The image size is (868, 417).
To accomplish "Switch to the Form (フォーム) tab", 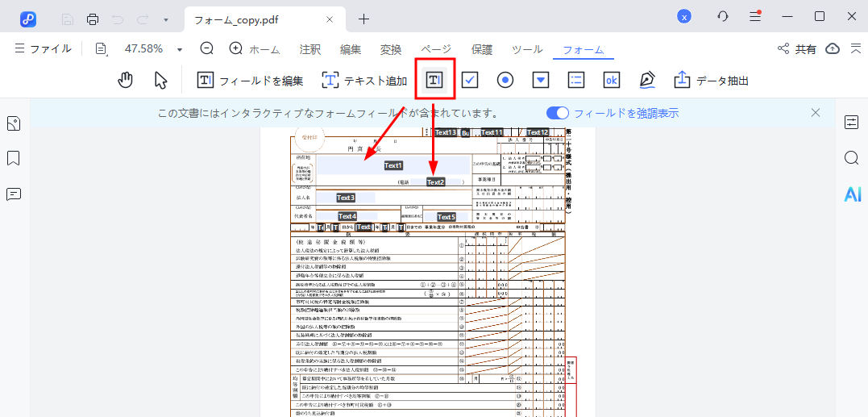I will [x=584, y=50].
